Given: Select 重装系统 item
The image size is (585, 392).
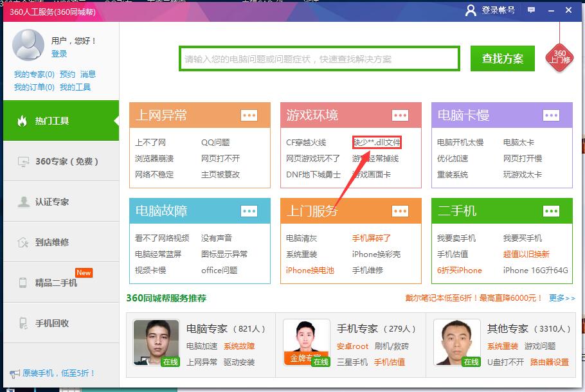Looking at the screenshot, I should (x=453, y=175).
